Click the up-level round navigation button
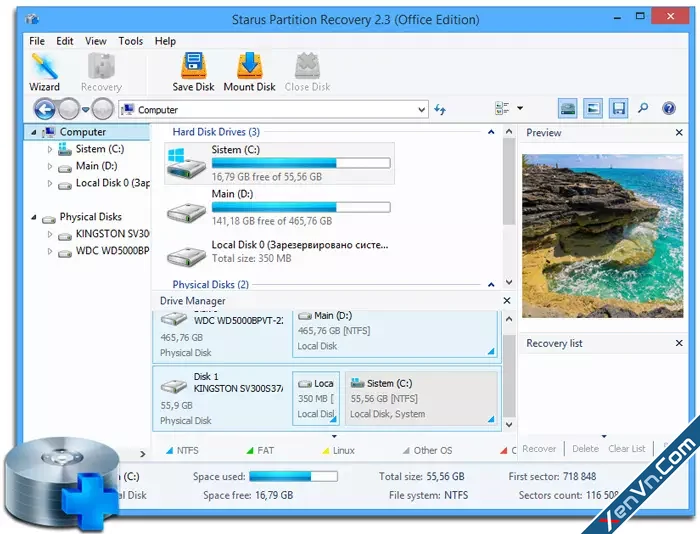 coord(102,108)
